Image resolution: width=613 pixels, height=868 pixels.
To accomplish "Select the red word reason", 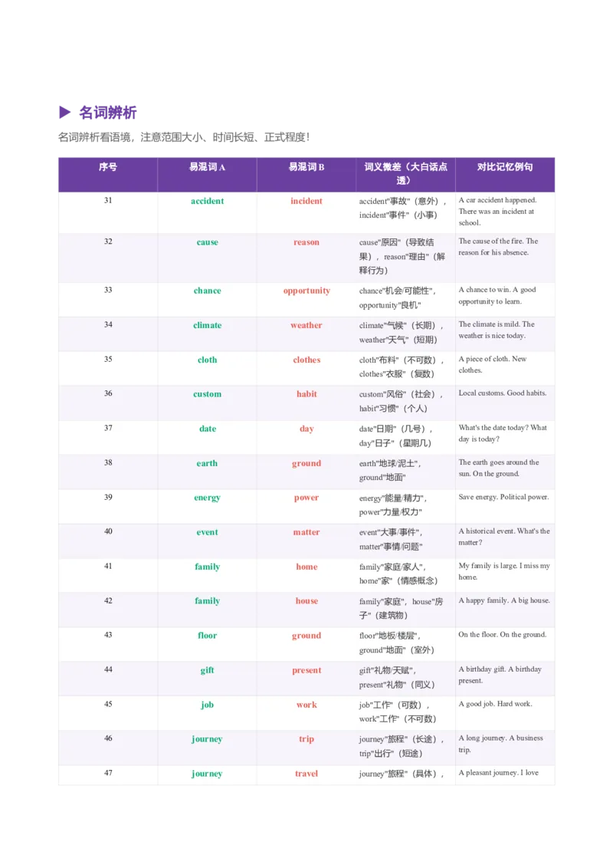I will [306, 242].
